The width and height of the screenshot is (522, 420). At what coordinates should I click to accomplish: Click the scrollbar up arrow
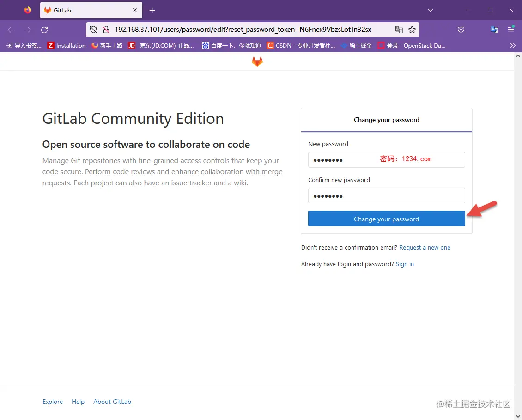point(518,56)
